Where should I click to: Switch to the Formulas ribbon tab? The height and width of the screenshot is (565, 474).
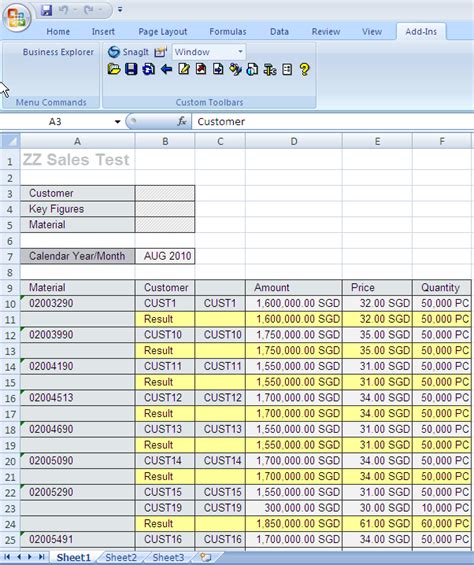[227, 32]
